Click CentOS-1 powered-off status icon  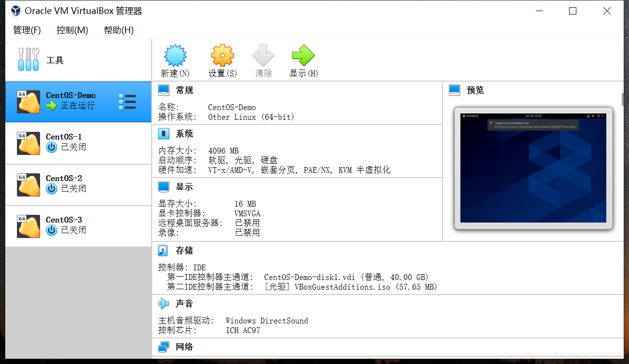point(52,147)
